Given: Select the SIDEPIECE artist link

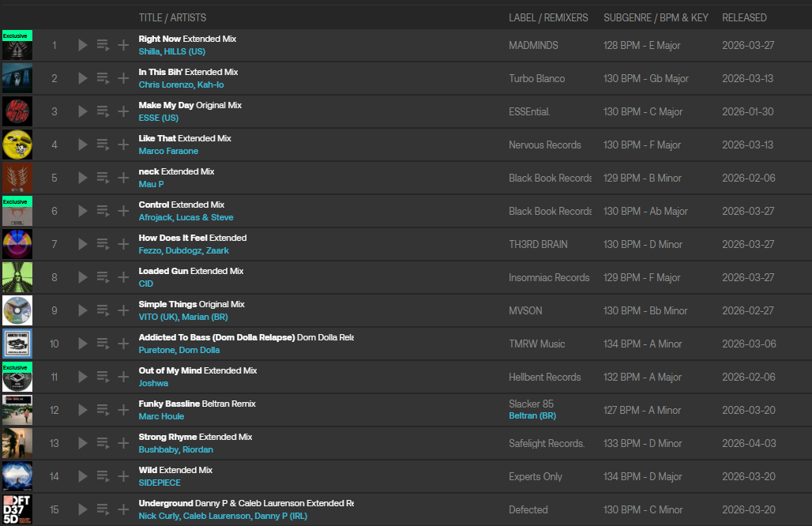Looking at the screenshot, I should click(160, 483).
